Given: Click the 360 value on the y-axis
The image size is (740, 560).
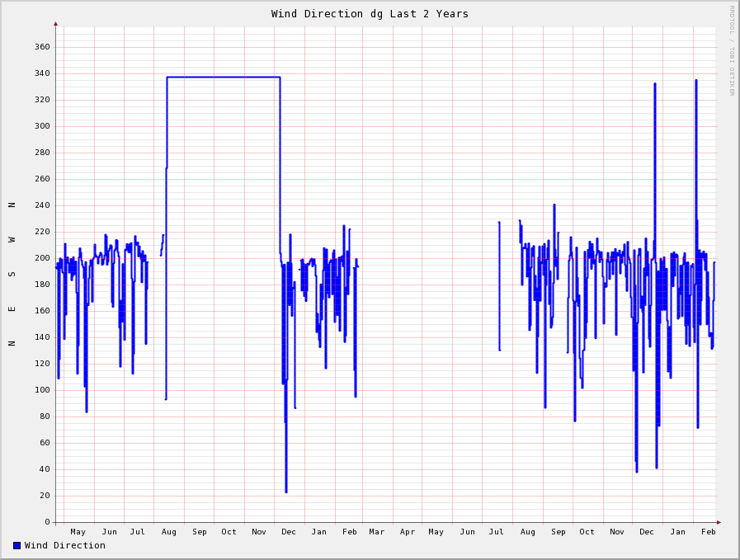Looking at the screenshot, I should pyautogui.click(x=42, y=47).
